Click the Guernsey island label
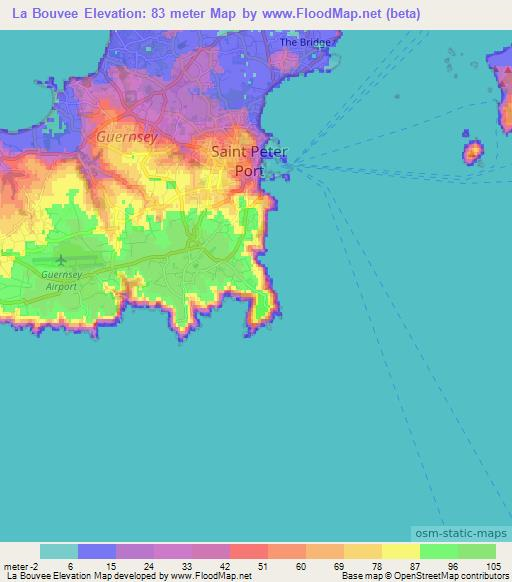 pyautogui.click(x=127, y=137)
